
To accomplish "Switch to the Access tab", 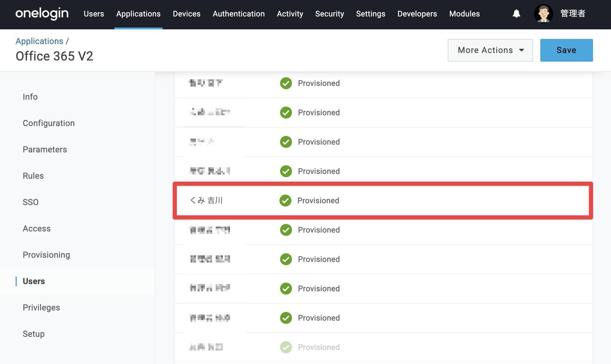I will [37, 228].
